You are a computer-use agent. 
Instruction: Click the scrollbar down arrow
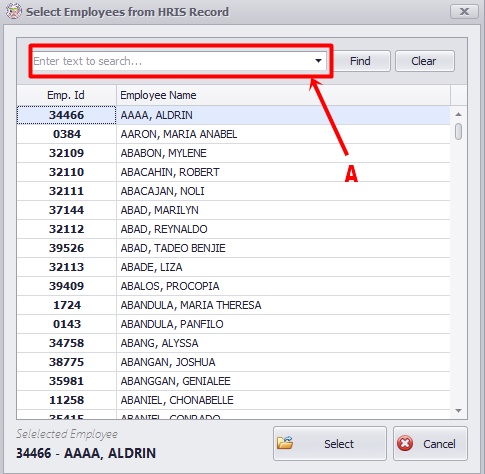459,411
